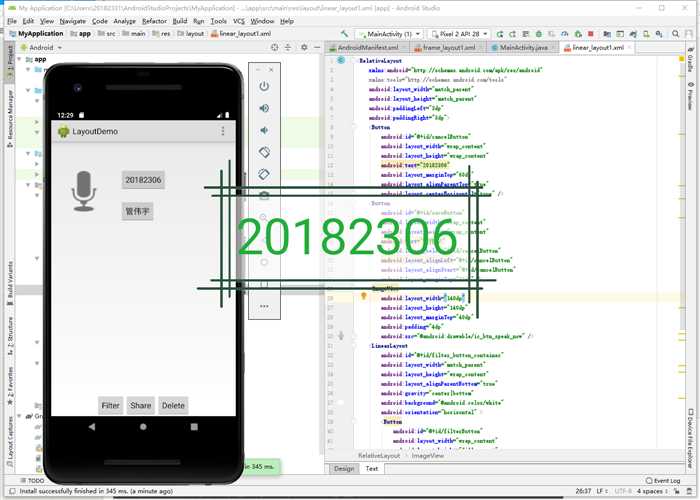Close the linear_layout1.xml tab

click(x=629, y=47)
